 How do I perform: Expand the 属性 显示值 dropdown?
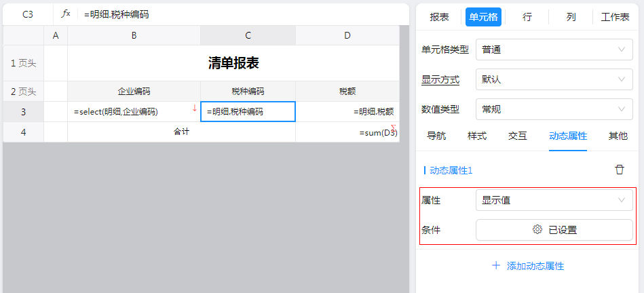(554, 200)
